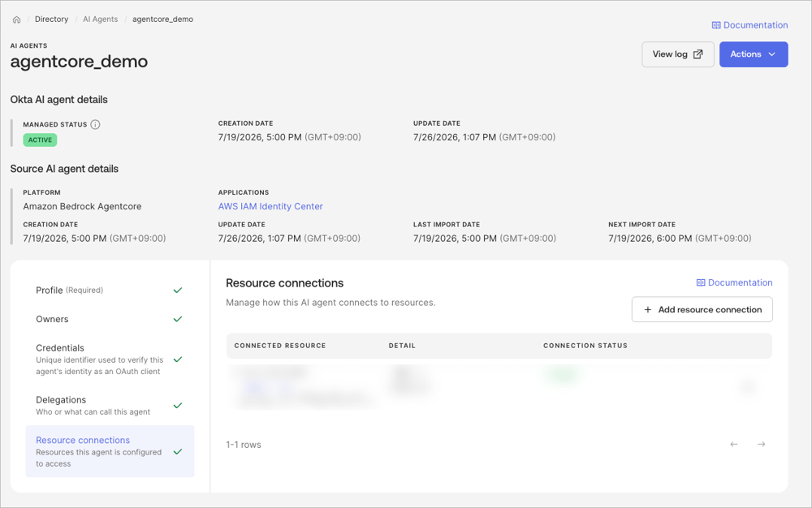The height and width of the screenshot is (508, 812).
Task: Click the checkmark next to Owners
Action: click(x=178, y=319)
